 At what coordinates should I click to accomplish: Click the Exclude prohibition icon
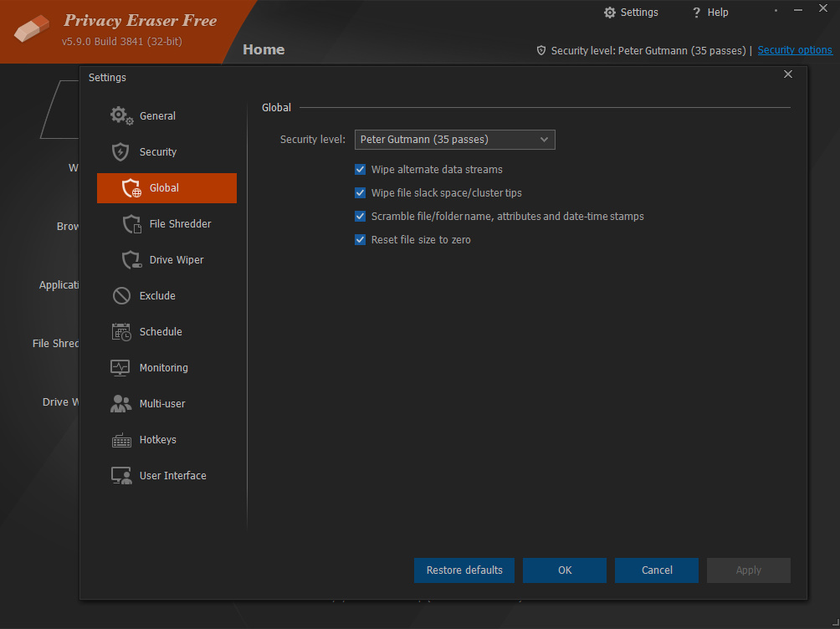coord(121,296)
